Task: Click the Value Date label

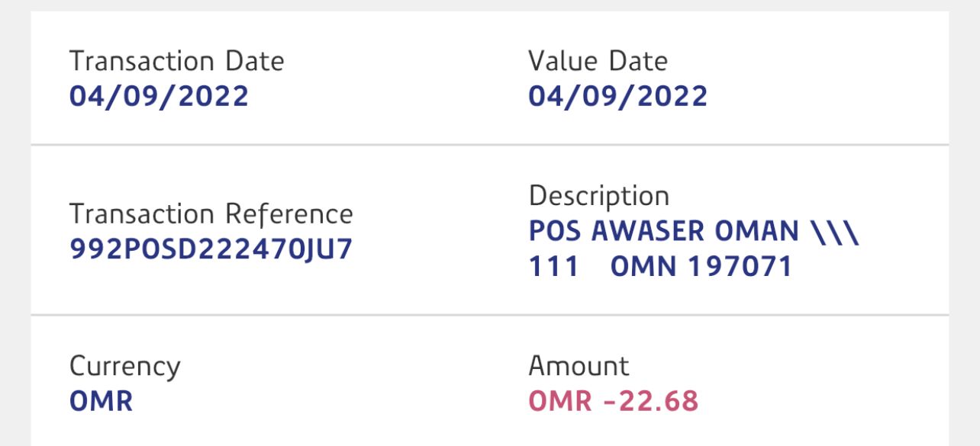Action: pyautogui.click(x=598, y=61)
